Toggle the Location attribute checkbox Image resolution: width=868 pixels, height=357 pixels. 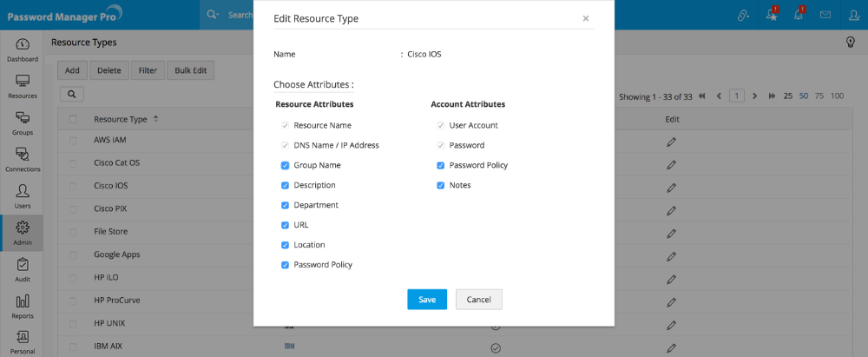(285, 245)
